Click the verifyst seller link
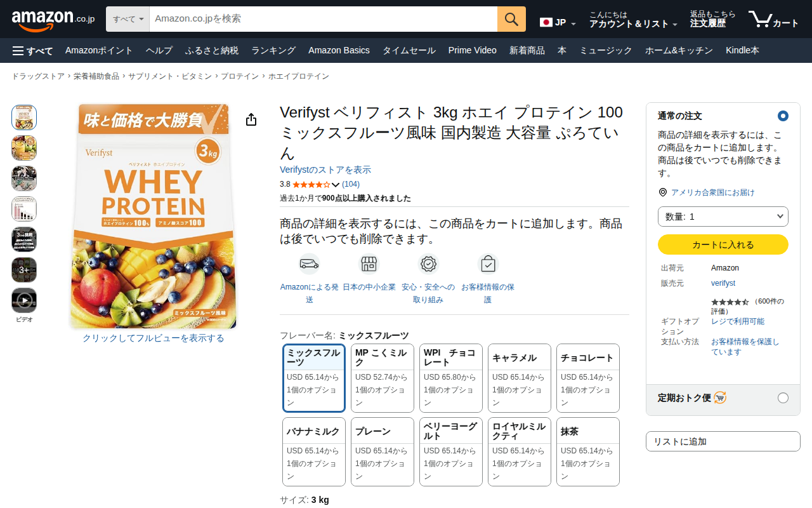The image size is (812, 508). click(x=723, y=283)
